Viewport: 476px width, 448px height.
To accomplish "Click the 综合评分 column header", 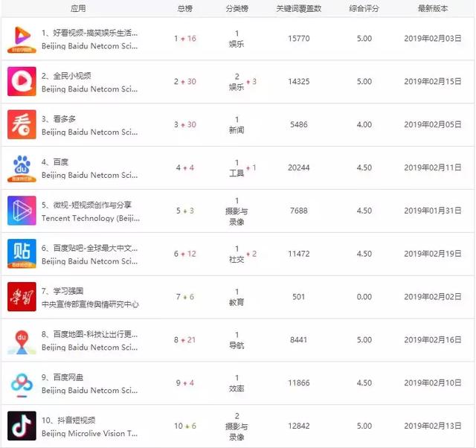I will tap(364, 9).
